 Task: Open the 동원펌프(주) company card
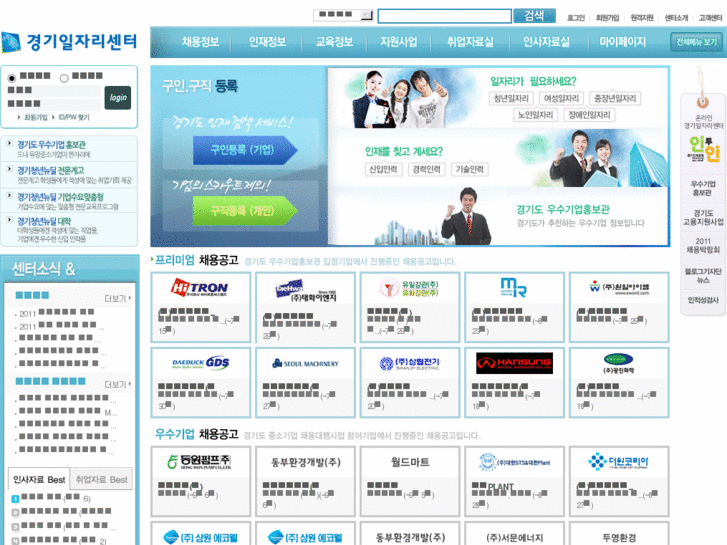pos(200,481)
